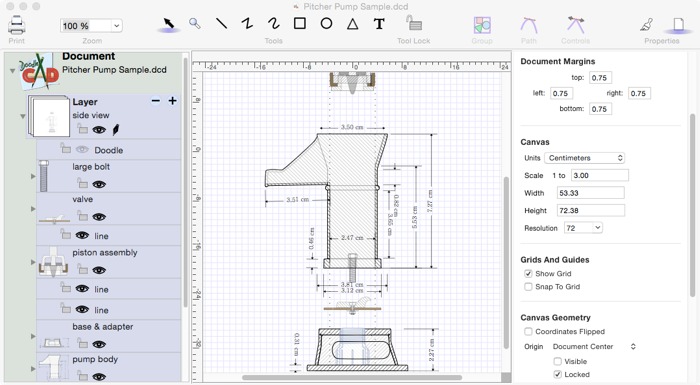
Task: Click lock icon on valve row
Action: [82, 216]
